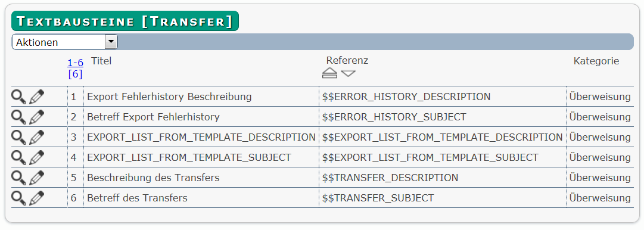Click the Titel column header

click(101, 61)
